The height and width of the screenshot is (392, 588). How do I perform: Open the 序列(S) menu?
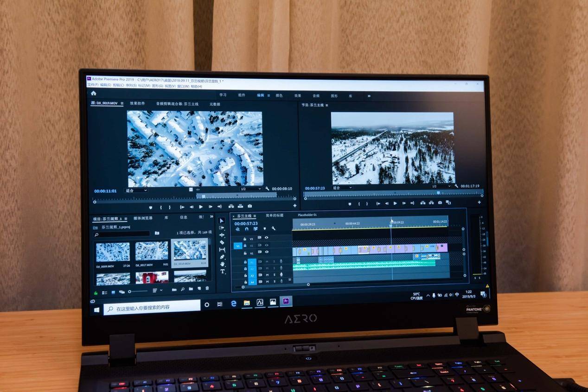click(132, 86)
